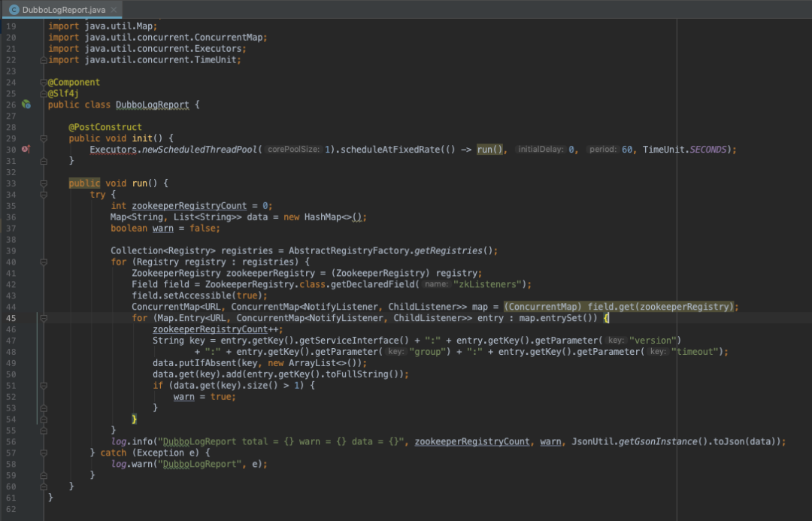
Task: Click getGsonInstance on line 56
Action: (658, 441)
